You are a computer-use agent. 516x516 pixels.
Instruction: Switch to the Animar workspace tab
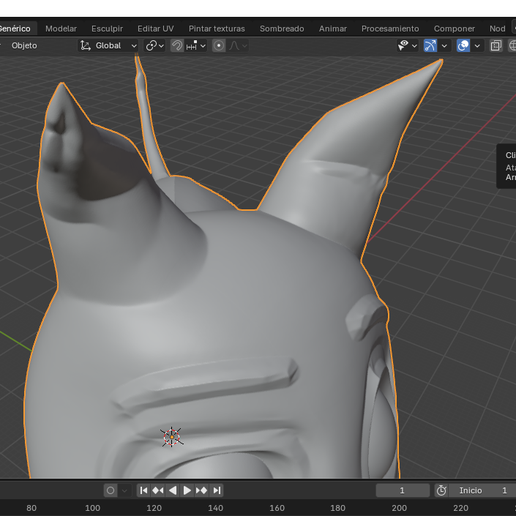333,29
